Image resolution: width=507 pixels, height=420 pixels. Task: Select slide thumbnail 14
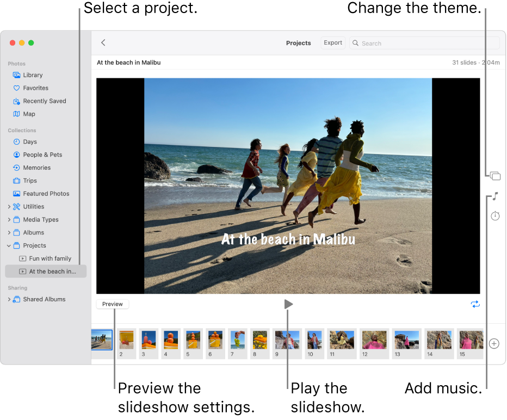[439, 343]
